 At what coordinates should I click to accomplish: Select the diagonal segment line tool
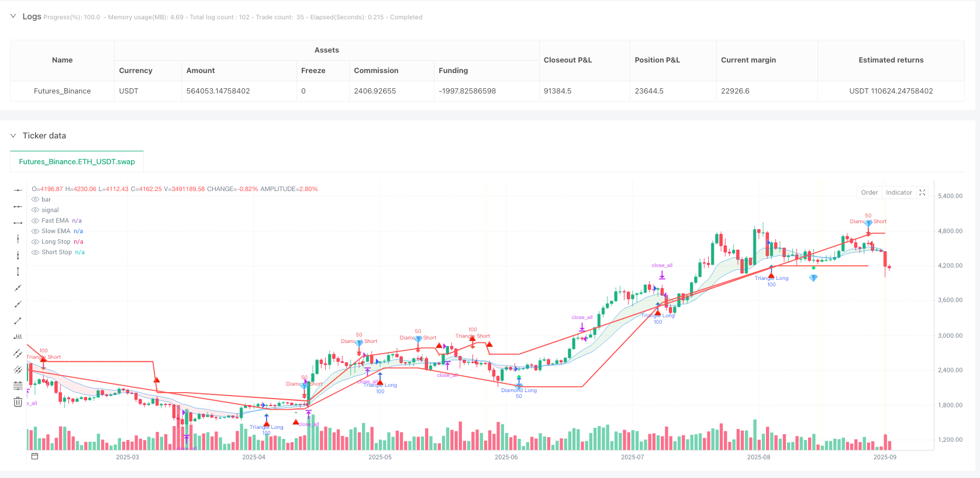coord(18,321)
